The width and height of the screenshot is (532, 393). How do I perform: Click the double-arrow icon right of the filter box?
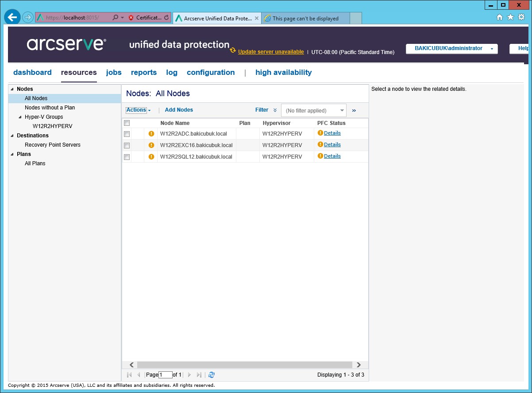click(x=354, y=111)
